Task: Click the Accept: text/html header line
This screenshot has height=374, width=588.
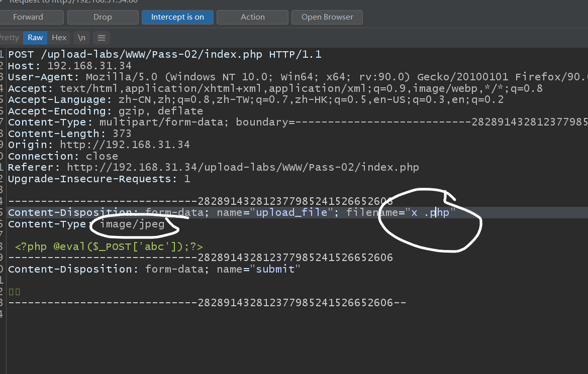Action: click(x=275, y=88)
